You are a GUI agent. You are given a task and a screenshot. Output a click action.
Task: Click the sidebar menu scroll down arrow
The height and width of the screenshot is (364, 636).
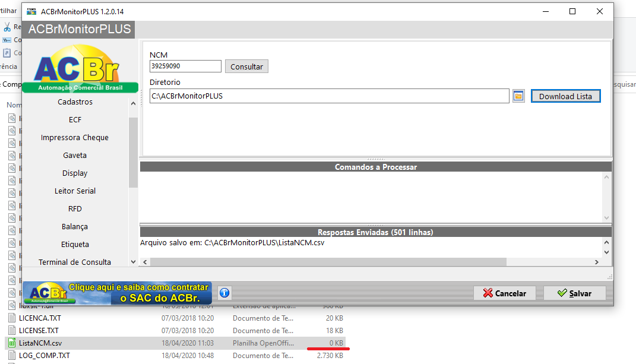133,262
